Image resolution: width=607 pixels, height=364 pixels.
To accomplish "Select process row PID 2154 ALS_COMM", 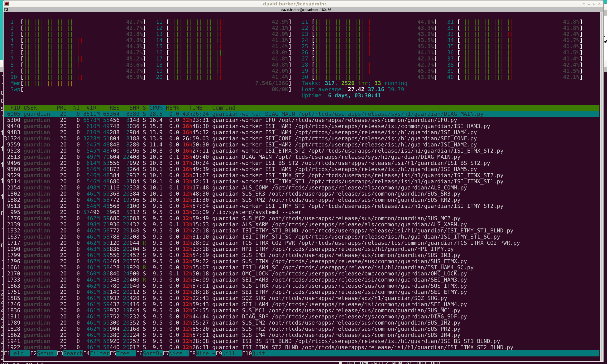I will pyautogui.click(x=301, y=188).
